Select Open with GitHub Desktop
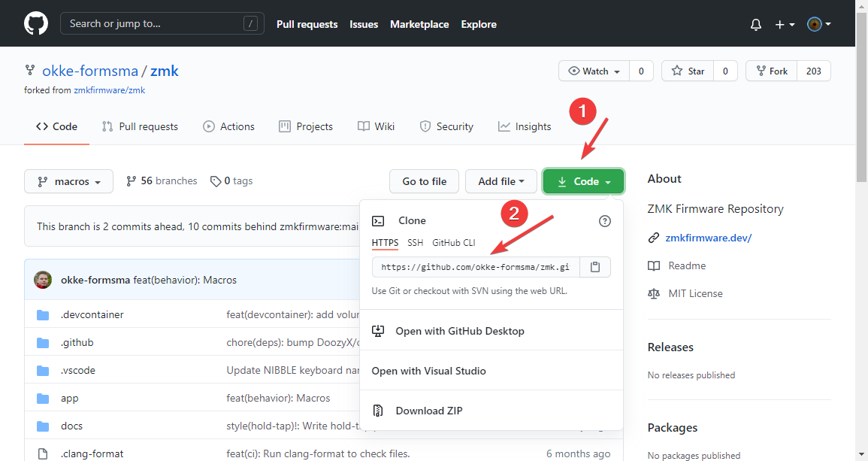 [x=459, y=331]
